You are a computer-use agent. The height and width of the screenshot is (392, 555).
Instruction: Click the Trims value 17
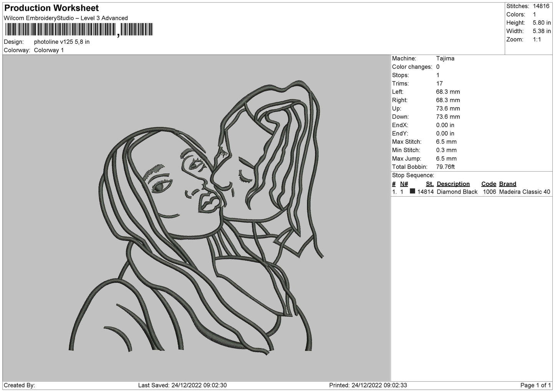(x=439, y=83)
